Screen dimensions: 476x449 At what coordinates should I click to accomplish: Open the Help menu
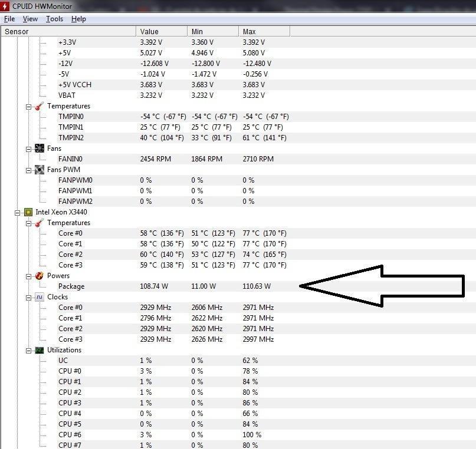[78, 19]
